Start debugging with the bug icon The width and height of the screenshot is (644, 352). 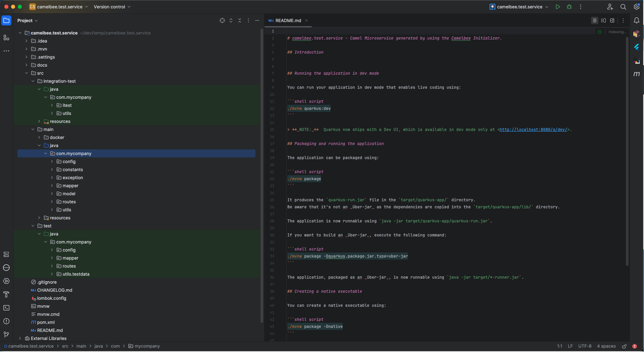pyautogui.click(x=569, y=7)
